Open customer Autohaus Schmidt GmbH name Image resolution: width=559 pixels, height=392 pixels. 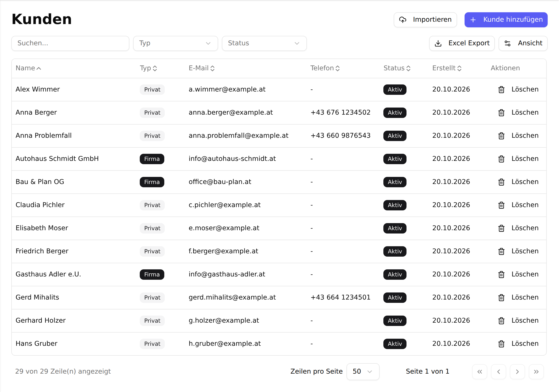point(57,159)
